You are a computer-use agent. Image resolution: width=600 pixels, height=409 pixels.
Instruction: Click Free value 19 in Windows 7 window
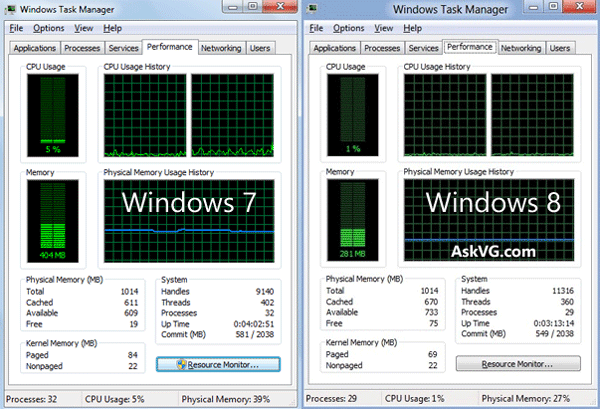134,324
